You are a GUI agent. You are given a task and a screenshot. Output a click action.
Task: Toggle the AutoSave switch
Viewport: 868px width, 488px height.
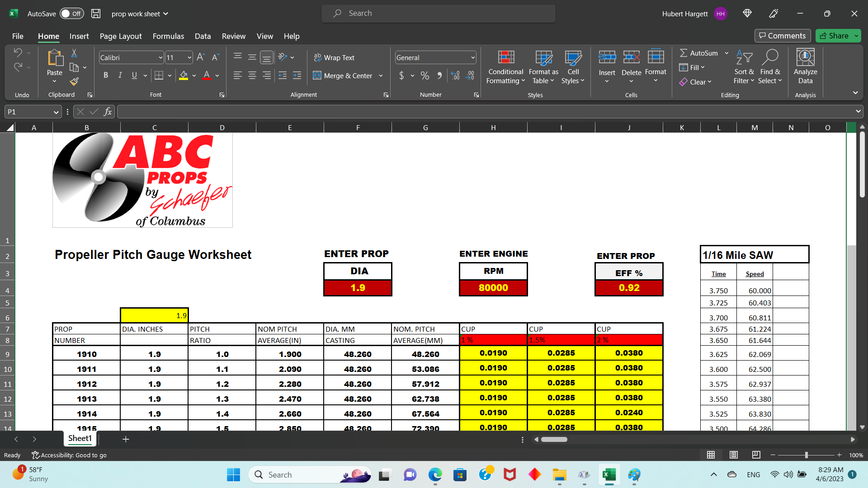tap(71, 14)
